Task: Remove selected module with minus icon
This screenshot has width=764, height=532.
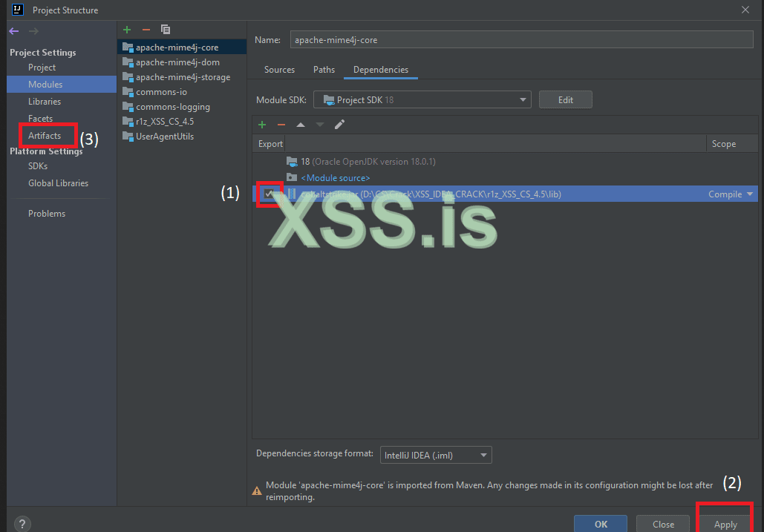Action: click(146, 30)
